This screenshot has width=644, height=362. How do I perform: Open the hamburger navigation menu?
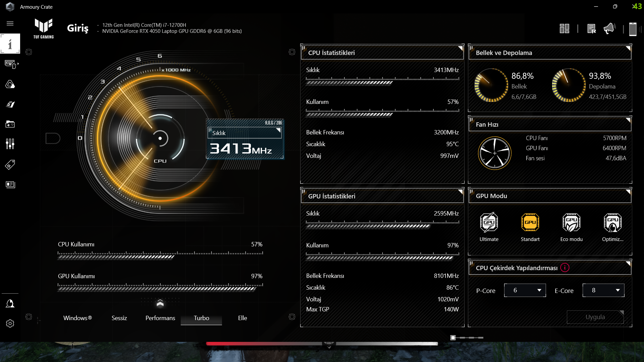click(x=10, y=23)
